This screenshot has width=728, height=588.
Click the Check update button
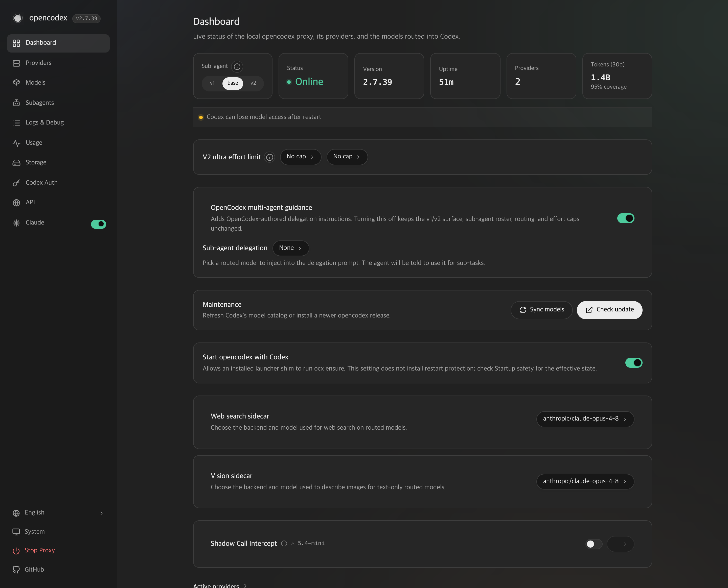click(609, 310)
